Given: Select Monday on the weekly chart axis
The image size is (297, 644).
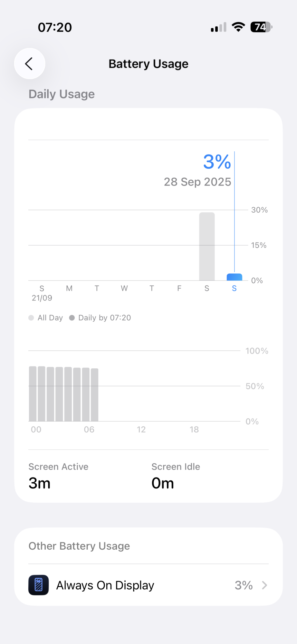Looking at the screenshot, I should pyautogui.click(x=69, y=289).
